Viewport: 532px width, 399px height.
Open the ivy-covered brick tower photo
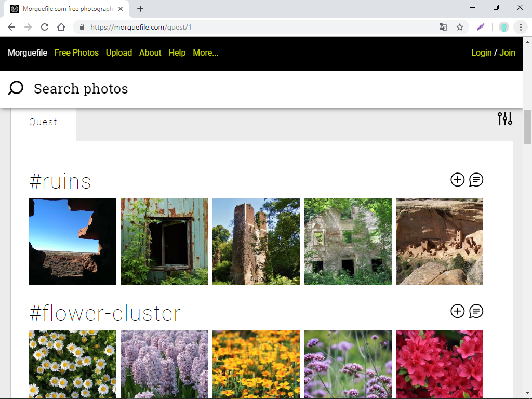click(x=256, y=241)
